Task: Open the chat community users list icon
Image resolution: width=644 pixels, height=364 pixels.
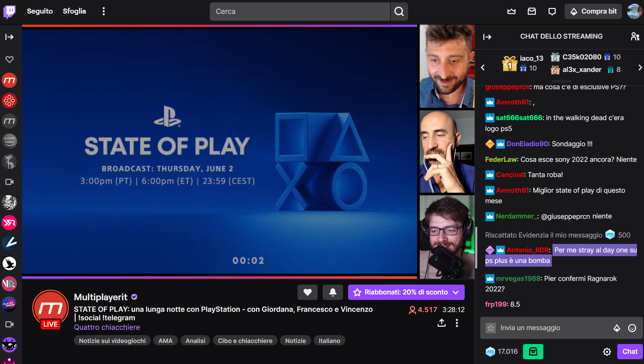Action: point(635,36)
